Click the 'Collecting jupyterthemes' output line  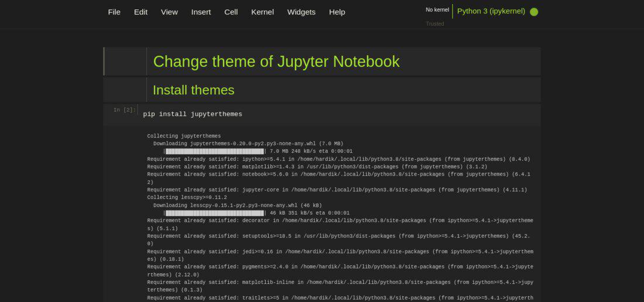pos(184,136)
